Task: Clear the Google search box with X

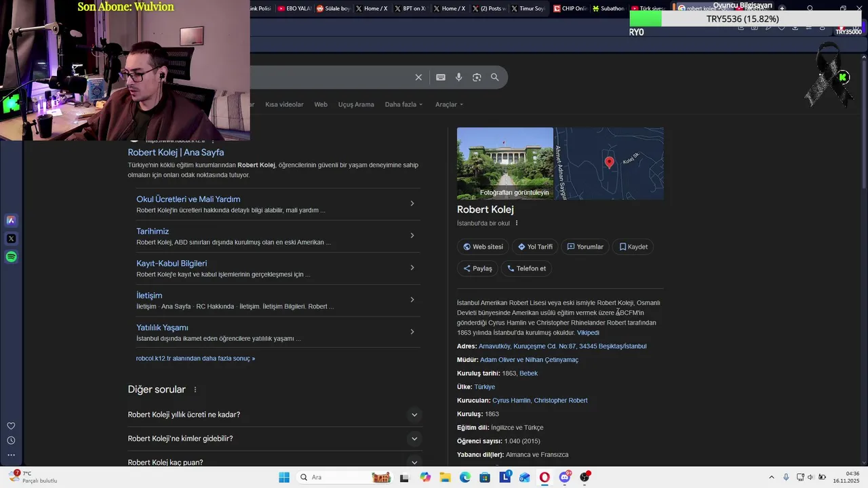Action: point(418,77)
